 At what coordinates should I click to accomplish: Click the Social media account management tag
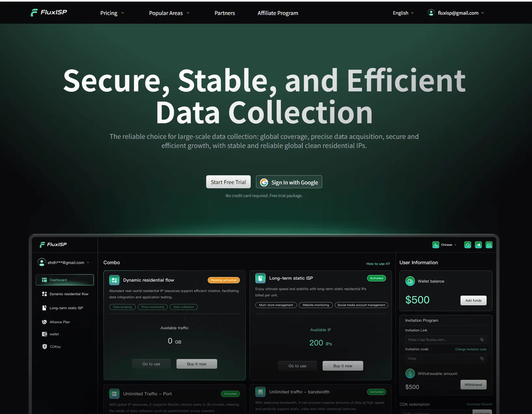[361, 305]
